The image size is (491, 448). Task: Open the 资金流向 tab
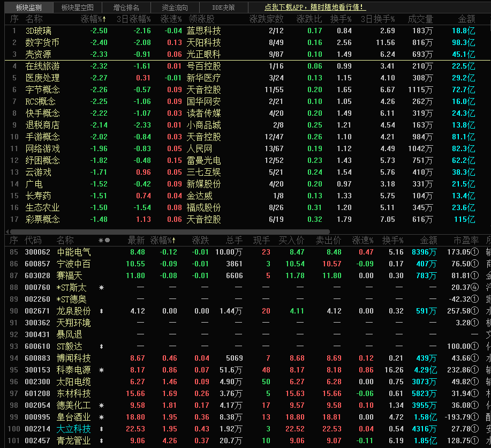[175, 8]
